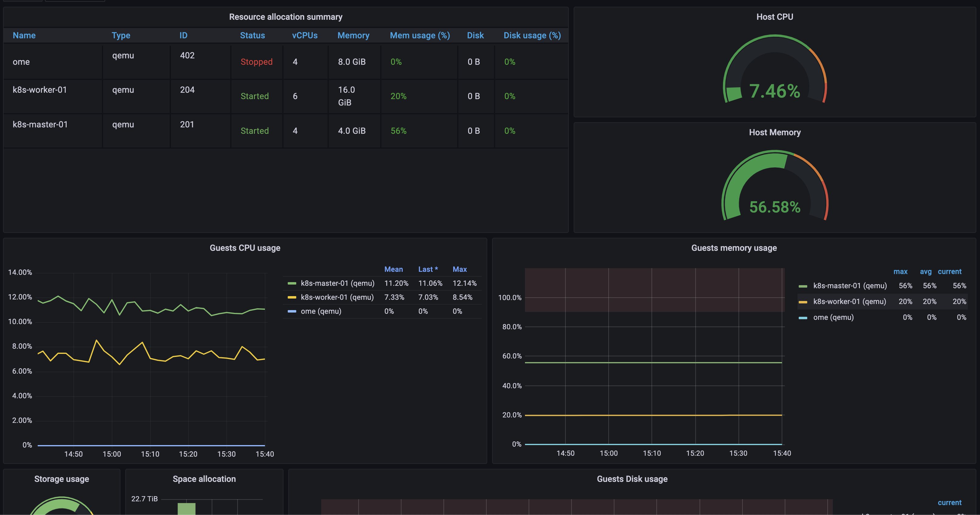Sort table by Mem usage (%) header
This screenshot has width=980, height=515.
click(420, 35)
